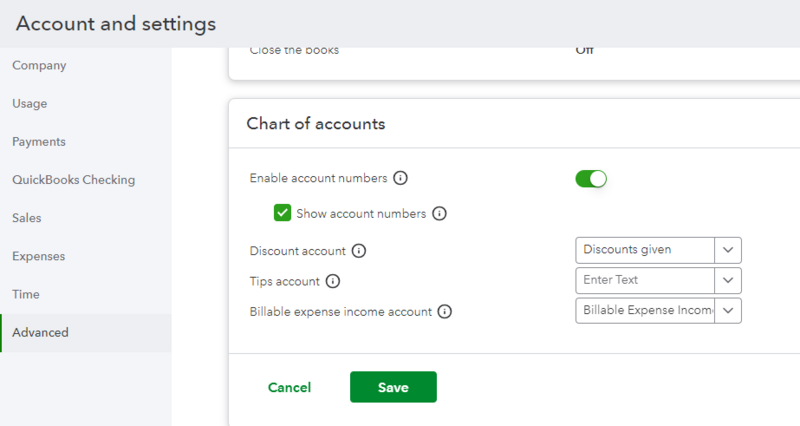800x426 pixels.
Task: Click info icon for Billable expense income account
Action: point(445,311)
